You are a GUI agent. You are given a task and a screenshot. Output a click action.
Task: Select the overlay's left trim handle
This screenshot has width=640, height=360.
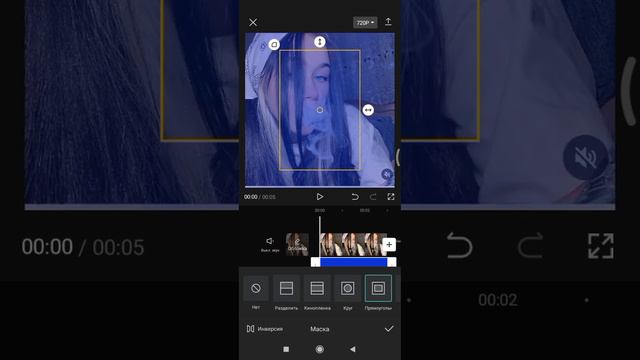coord(315,262)
